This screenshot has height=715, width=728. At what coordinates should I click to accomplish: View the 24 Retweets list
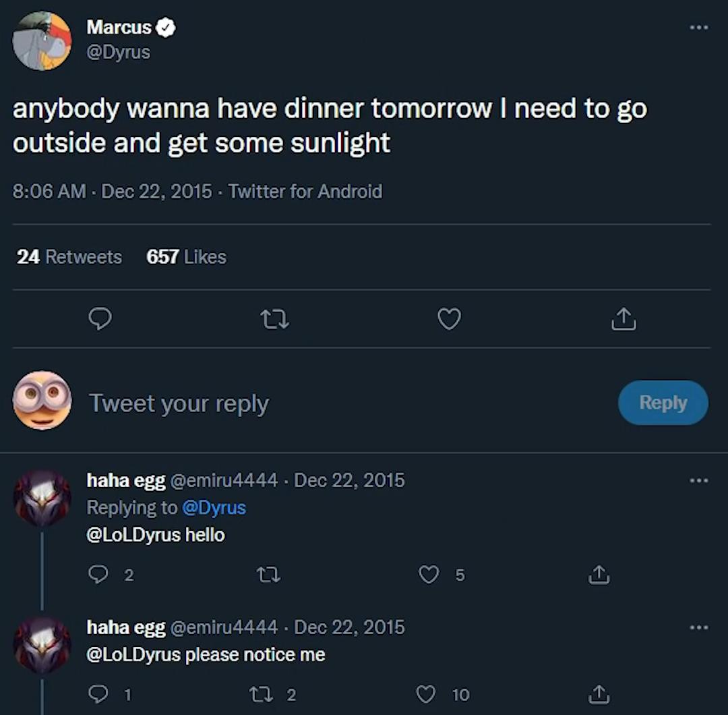click(x=69, y=257)
